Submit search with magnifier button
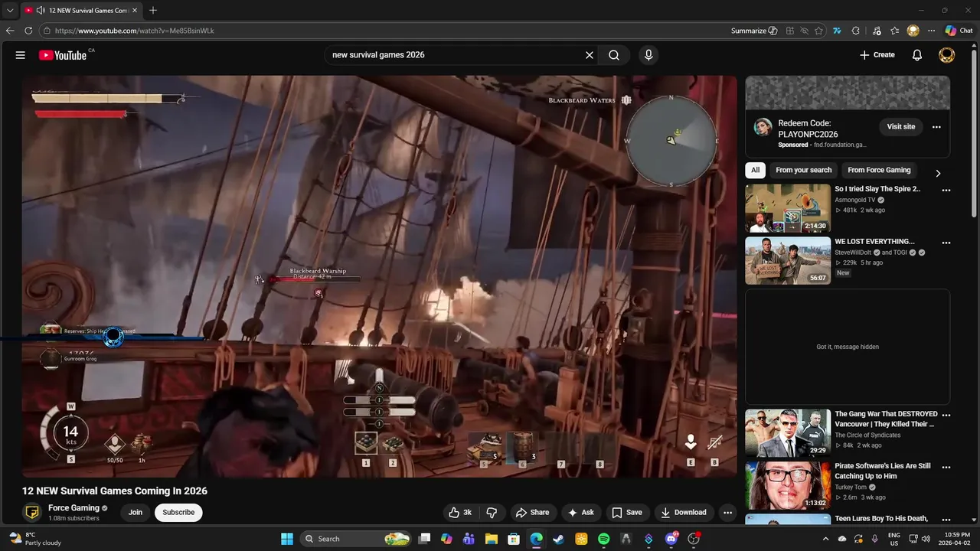Screen dimensions: 980x551 click(x=614, y=55)
